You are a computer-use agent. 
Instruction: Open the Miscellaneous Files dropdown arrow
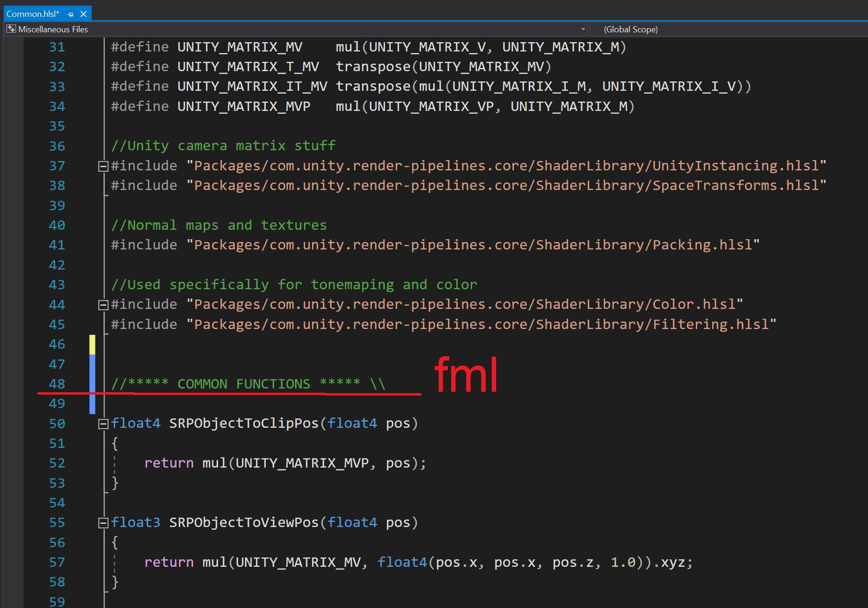coord(583,29)
